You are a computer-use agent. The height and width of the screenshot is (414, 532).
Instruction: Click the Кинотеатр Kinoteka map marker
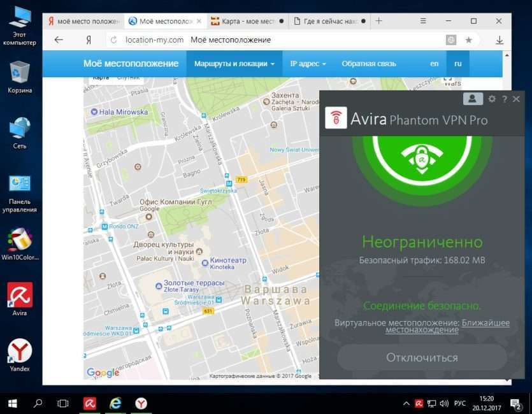click(205, 263)
